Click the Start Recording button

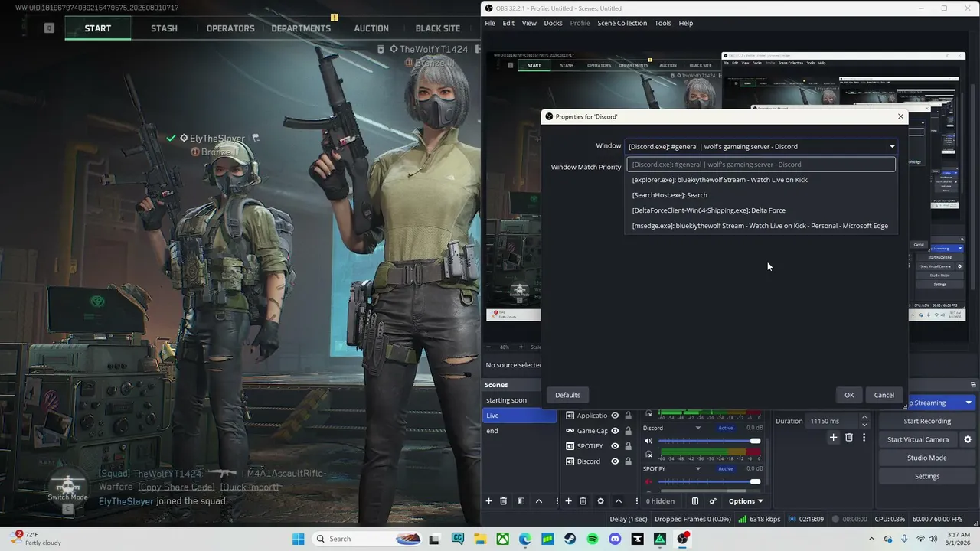click(927, 421)
